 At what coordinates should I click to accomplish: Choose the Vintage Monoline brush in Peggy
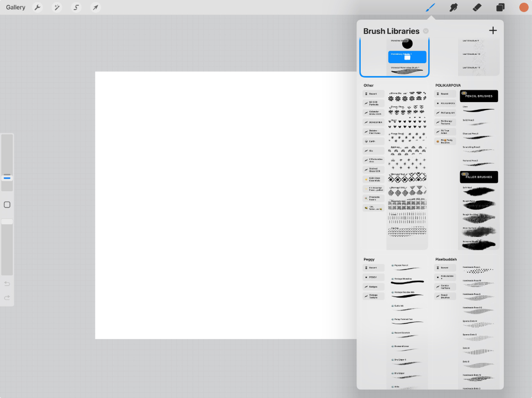pos(407,281)
